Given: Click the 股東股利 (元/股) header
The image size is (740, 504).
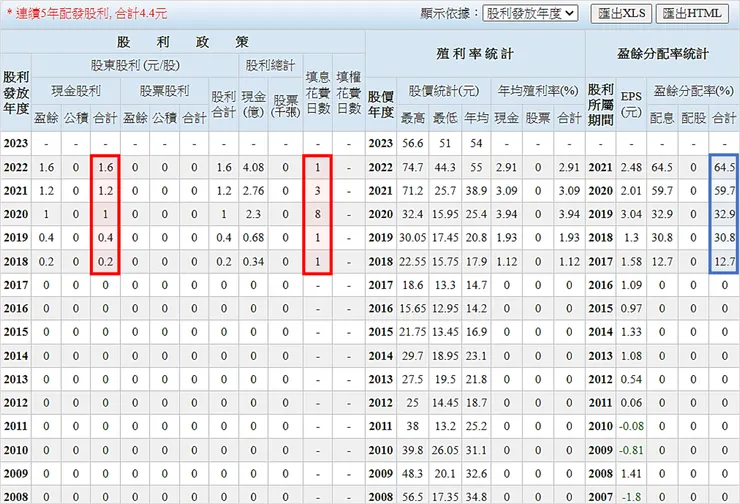Looking at the screenshot, I should pos(135,66).
